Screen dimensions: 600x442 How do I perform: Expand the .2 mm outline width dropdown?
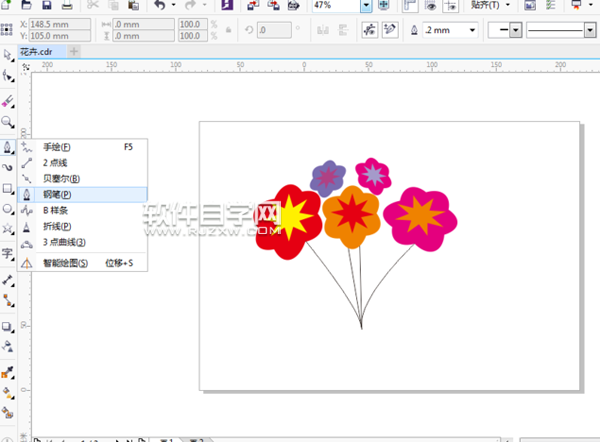470,30
